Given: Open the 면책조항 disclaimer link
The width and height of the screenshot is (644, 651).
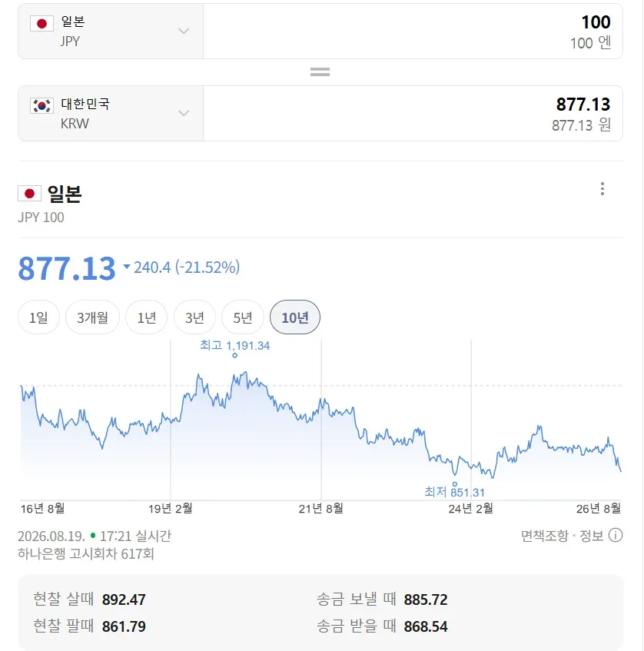Looking at the screenshot, I should pos(544,536).
